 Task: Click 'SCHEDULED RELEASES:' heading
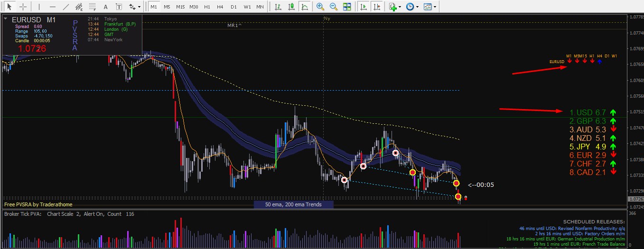(x=594, y=222)
